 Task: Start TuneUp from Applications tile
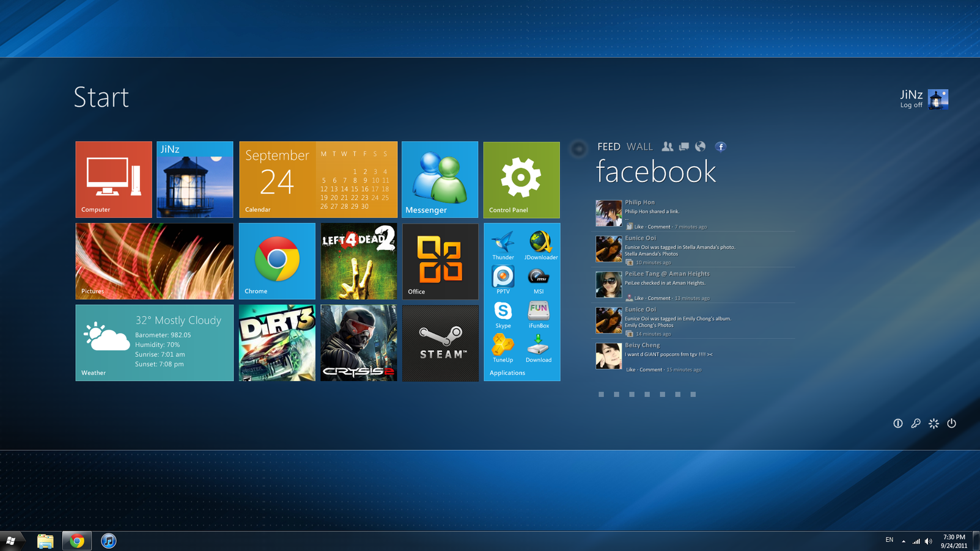pyautogui.click(x=503, y=346)
